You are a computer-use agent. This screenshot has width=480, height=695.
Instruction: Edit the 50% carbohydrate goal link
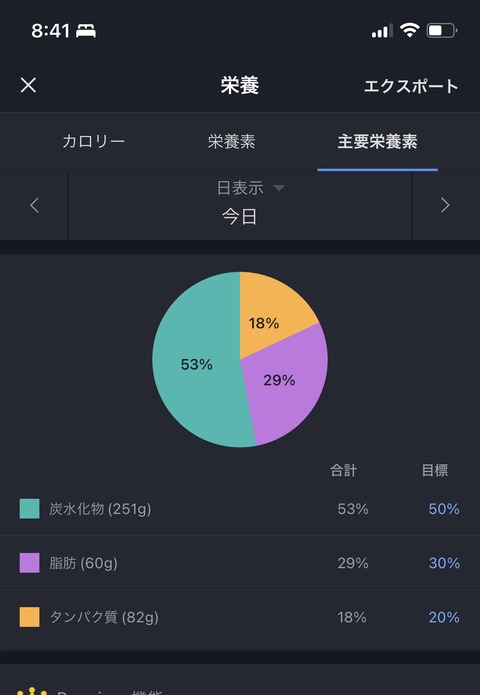[x=444, y=509]
